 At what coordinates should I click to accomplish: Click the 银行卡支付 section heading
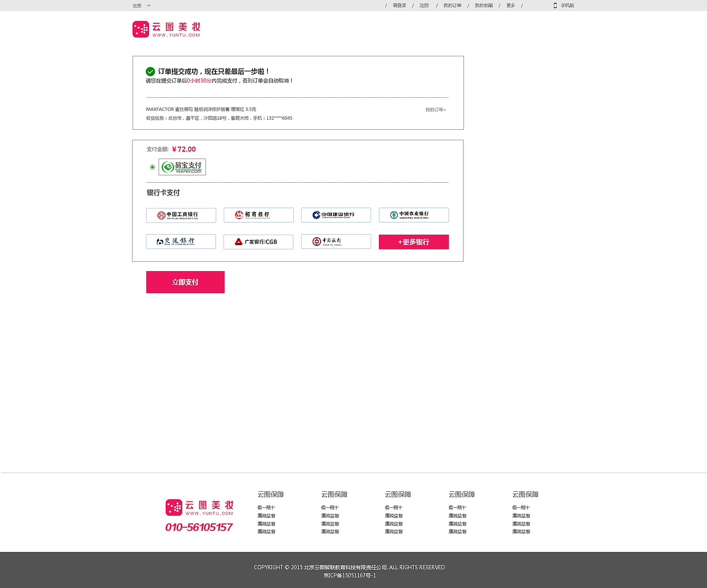click(x=163, y=193)
